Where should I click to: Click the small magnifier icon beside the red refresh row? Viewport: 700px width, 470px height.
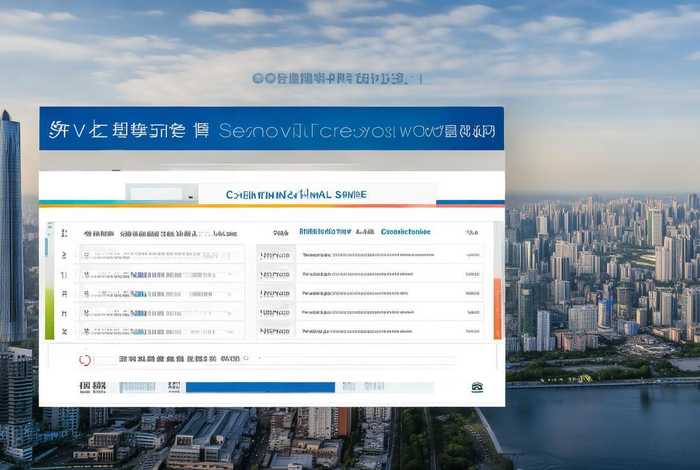[246, 358]
